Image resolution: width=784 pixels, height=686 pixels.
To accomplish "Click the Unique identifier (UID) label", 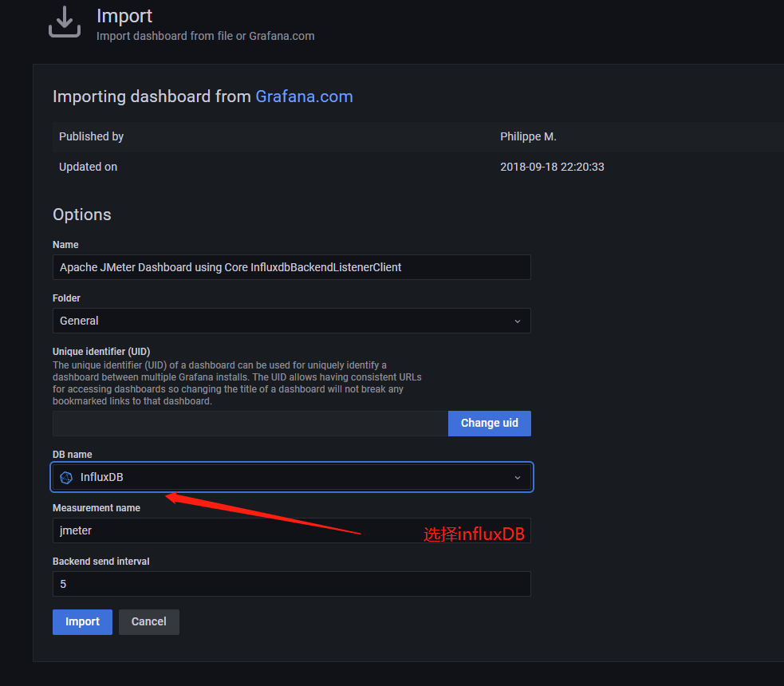I will 101,352.
